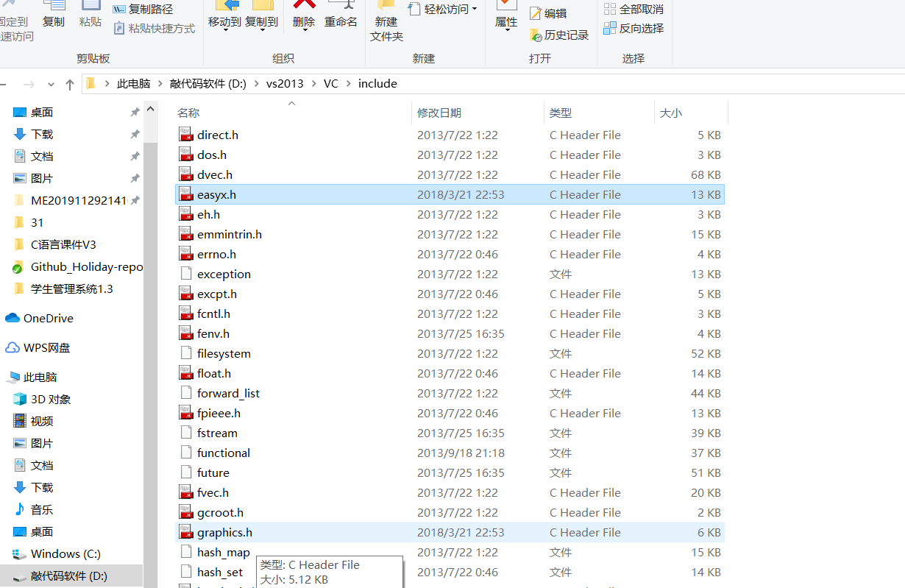The height and width of the screenshot is (588, 905).
Task: Select the direct.h file icon
Action: pos(186,135)
